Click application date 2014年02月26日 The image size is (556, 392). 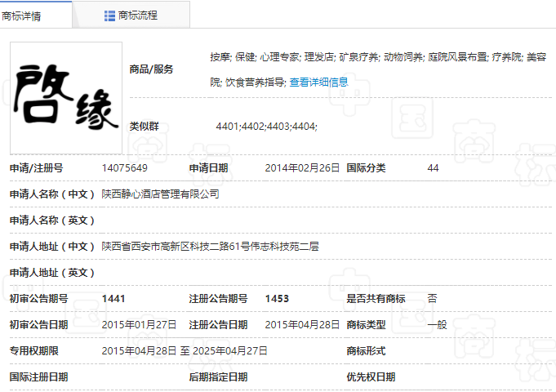coord(301,168)
